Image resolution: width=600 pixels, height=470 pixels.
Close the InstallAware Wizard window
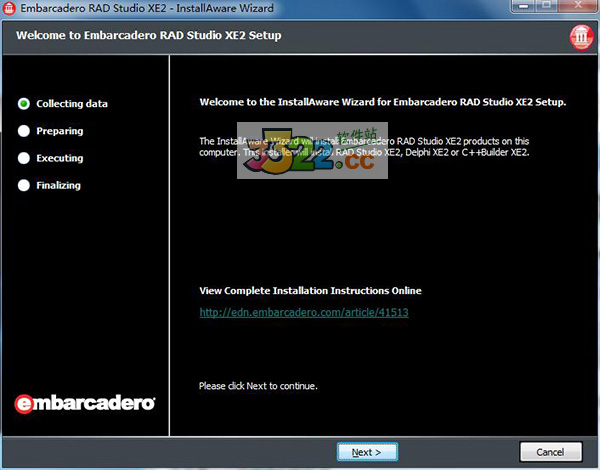578,6
